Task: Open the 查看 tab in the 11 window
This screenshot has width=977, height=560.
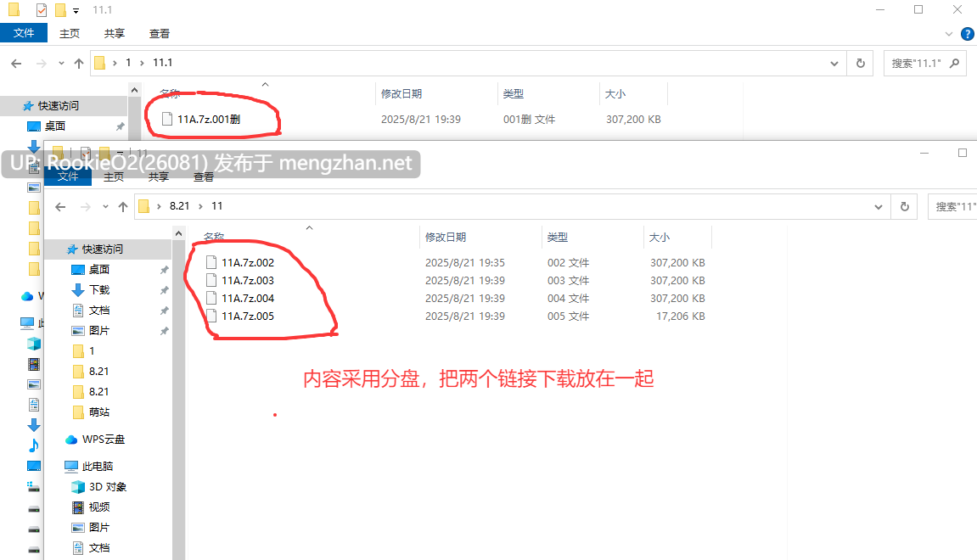Action: click(x=203, y=176)
